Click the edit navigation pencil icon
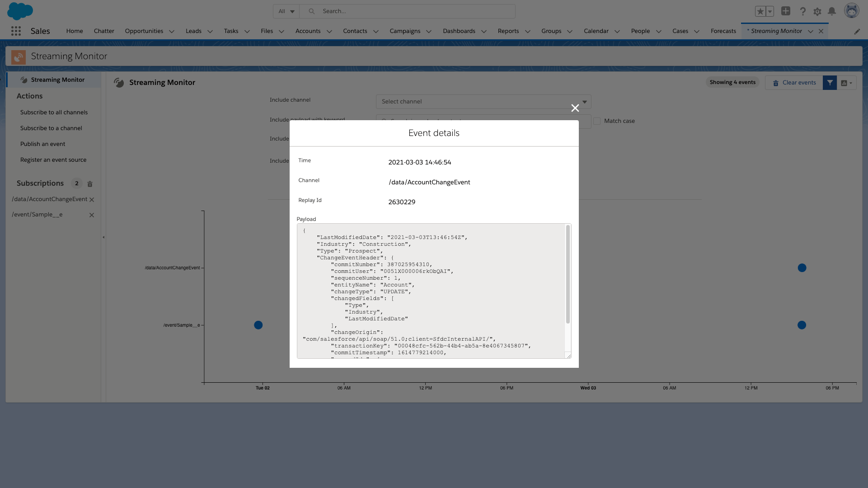 [x=857, y=31]
